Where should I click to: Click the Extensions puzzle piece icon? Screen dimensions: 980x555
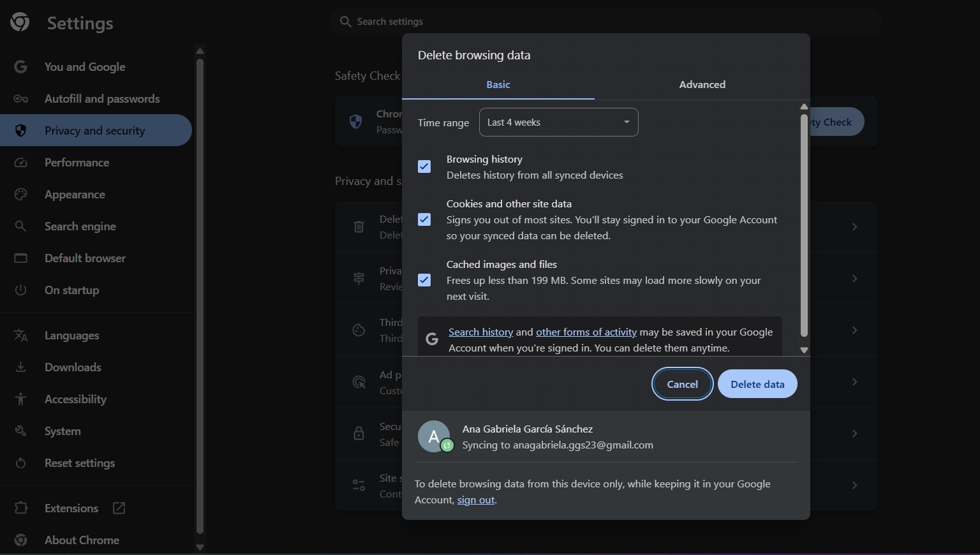(20, 508)
